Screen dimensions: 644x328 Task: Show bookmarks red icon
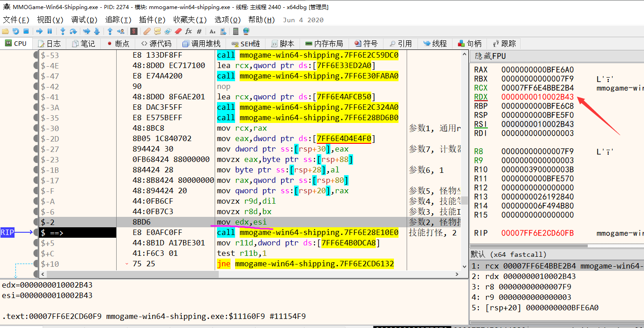[178, 31]
